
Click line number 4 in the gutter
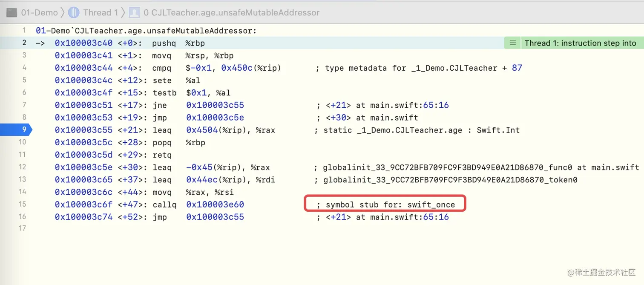click(x=24, y=67)
